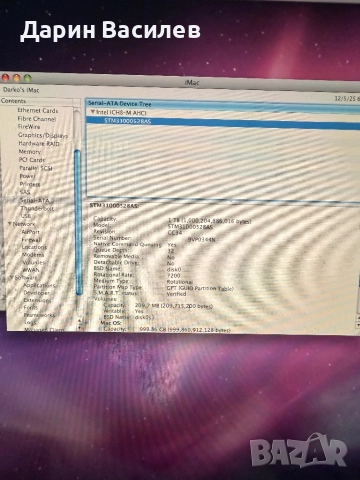
Task: Select Locations under Network
Action: click(34, 247)
